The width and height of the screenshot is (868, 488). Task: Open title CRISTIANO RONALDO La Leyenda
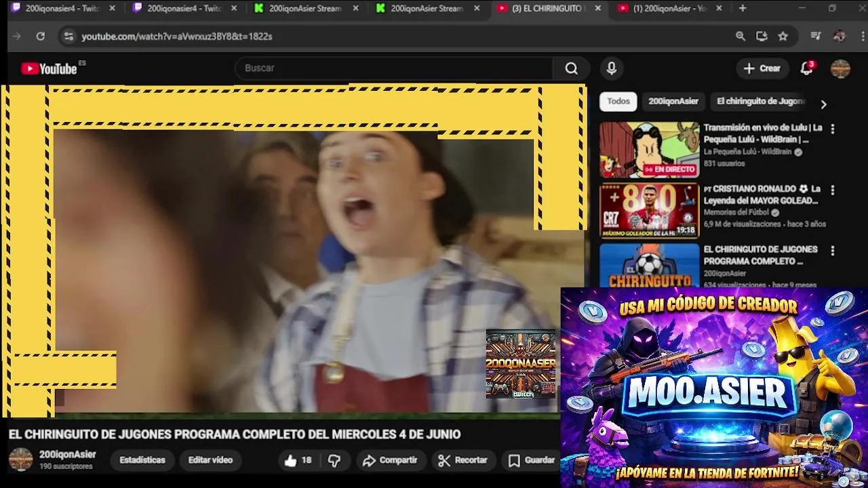click(762, 195)
